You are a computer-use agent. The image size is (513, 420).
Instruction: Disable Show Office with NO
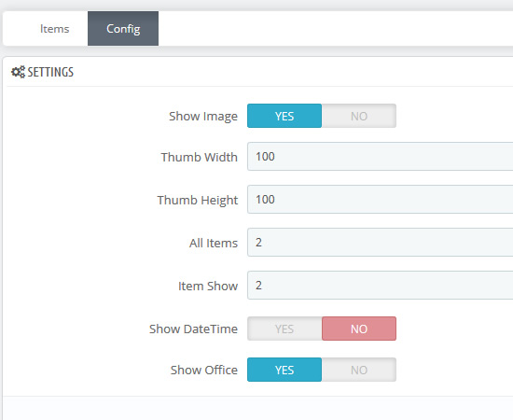pyautogui.click(x=359, y=370)
